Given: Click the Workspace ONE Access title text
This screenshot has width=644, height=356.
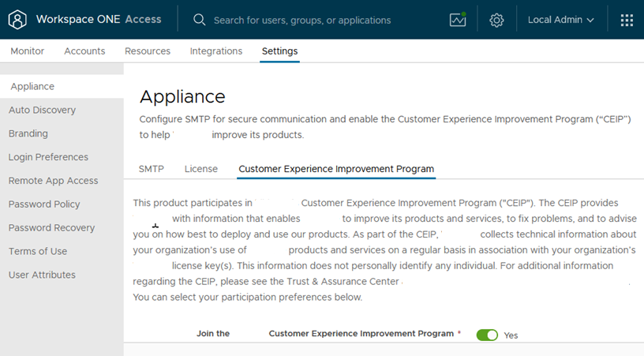Looking at the screenshot, I should (x=99, y=19).
